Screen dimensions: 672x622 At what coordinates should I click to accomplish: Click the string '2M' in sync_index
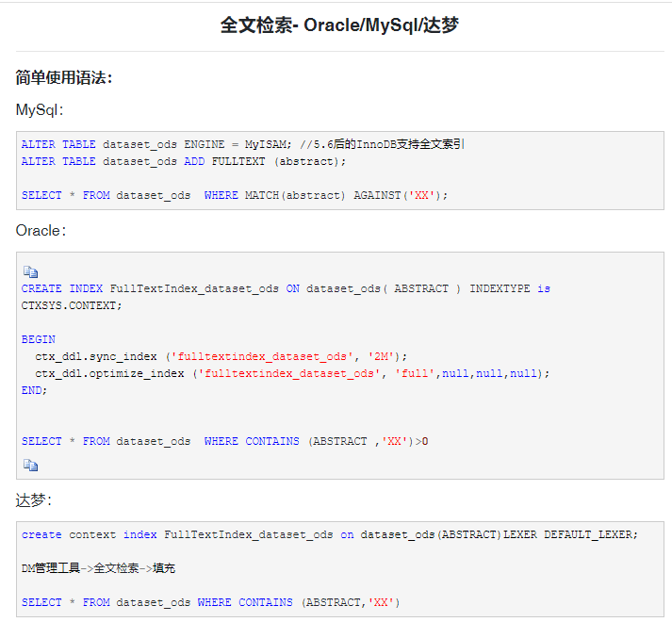(381, 356)
